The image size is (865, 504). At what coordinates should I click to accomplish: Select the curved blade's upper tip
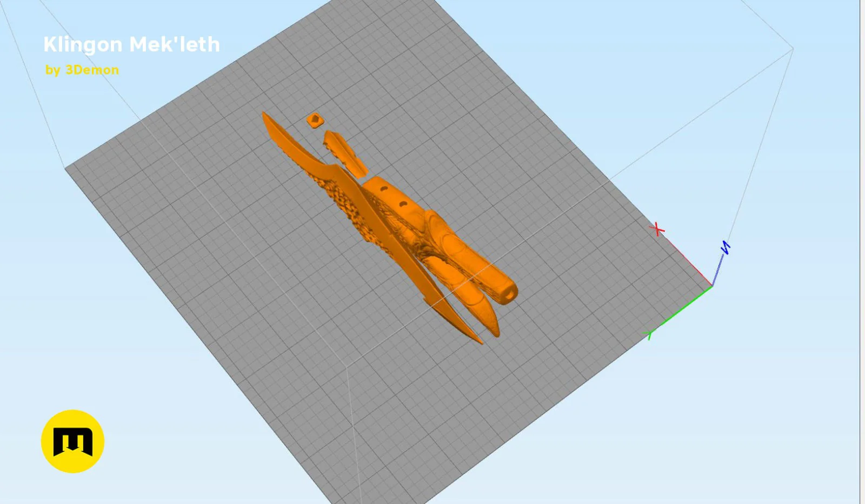tap(266, 117)
